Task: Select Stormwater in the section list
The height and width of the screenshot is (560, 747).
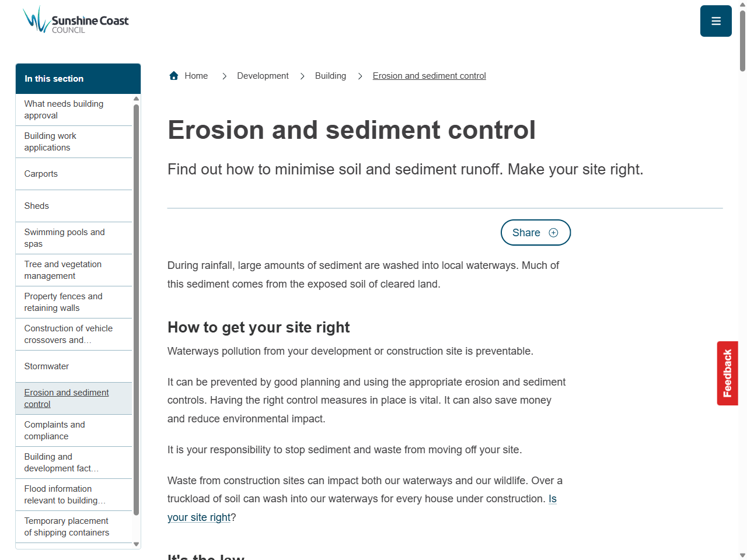Action: (x=47, y=366)
